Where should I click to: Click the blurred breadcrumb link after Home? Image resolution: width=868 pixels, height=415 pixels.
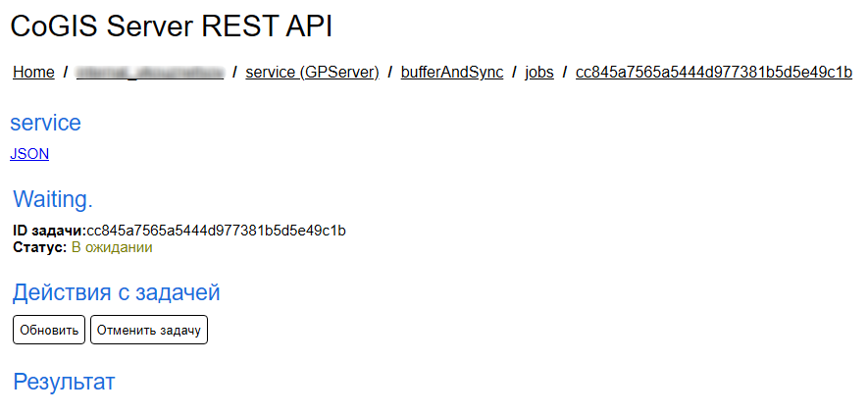pos(150,72)
